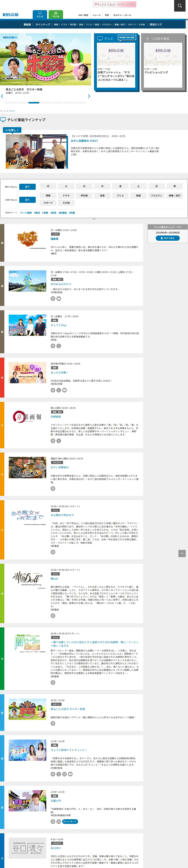Image resolution: width=188 pixels, height=868 pixels.
Task: Open the X icon for あったか京都！
Action: (x=59, y=390)
